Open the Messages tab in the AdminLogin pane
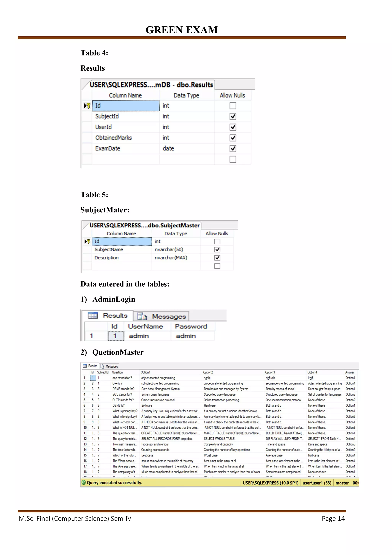 tap(161, 316)
